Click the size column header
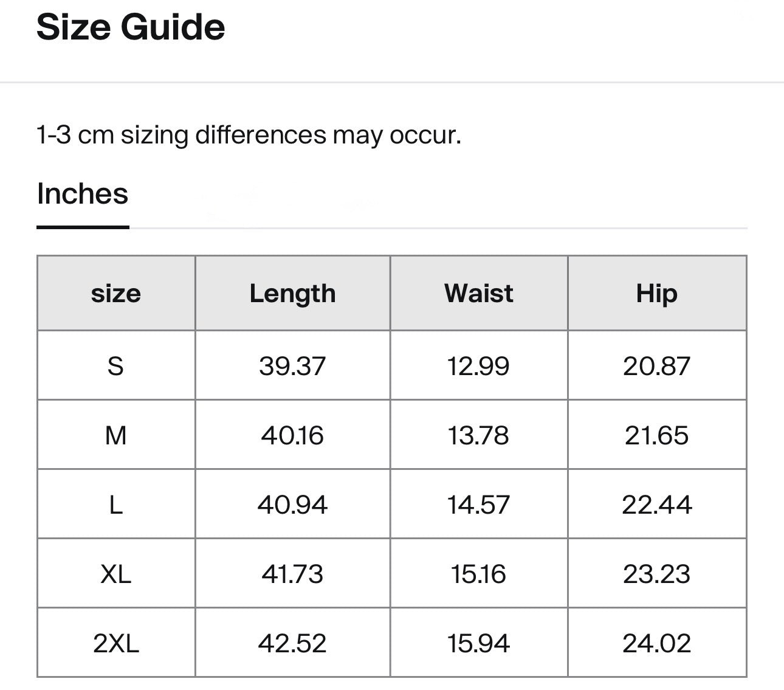The image size is (784, 690). [116, 293]
